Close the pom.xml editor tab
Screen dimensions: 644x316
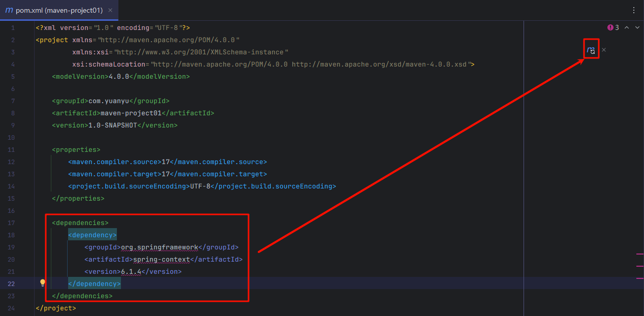111,10
